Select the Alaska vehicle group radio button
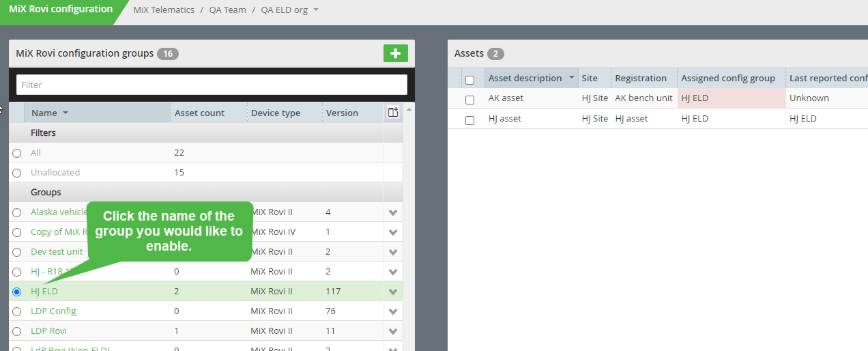The width and height of the screenshot is (868, 351). point(17,212)
